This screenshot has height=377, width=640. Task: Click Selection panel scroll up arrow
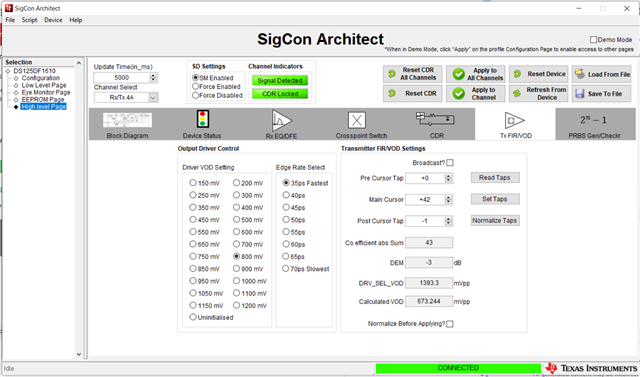tap(79, 62)
